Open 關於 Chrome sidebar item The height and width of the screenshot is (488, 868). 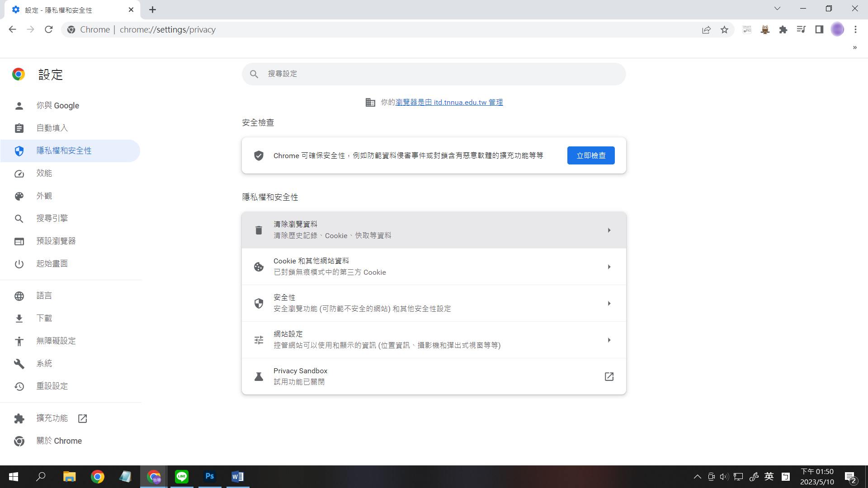[71, 441]
